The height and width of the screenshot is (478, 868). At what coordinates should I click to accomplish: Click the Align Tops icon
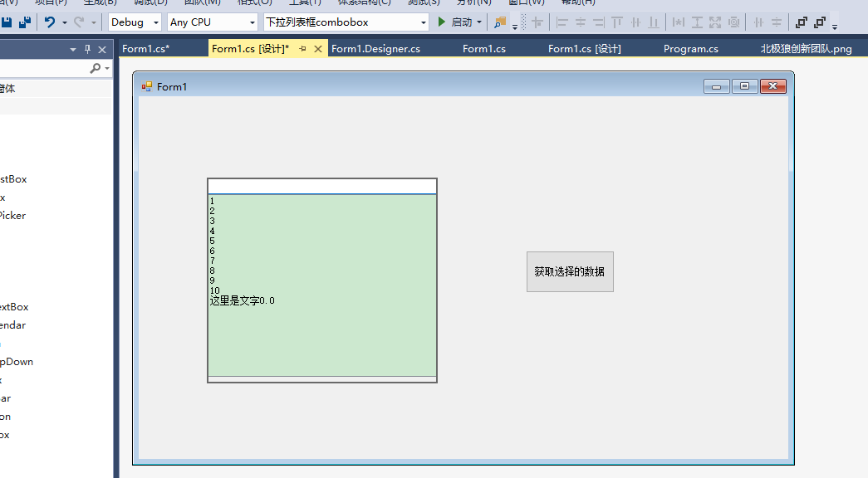tap(616, 23)
